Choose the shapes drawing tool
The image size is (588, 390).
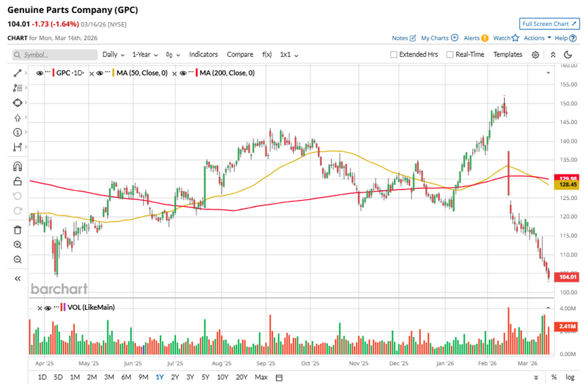tap(17, 103)
